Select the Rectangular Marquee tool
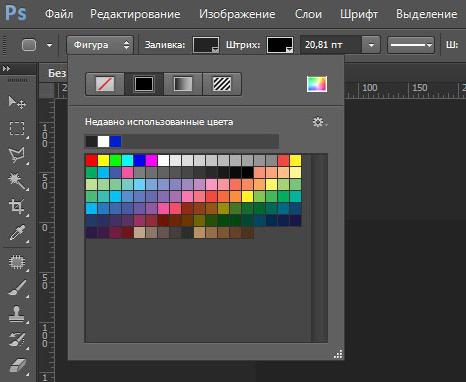 (17, 128)
